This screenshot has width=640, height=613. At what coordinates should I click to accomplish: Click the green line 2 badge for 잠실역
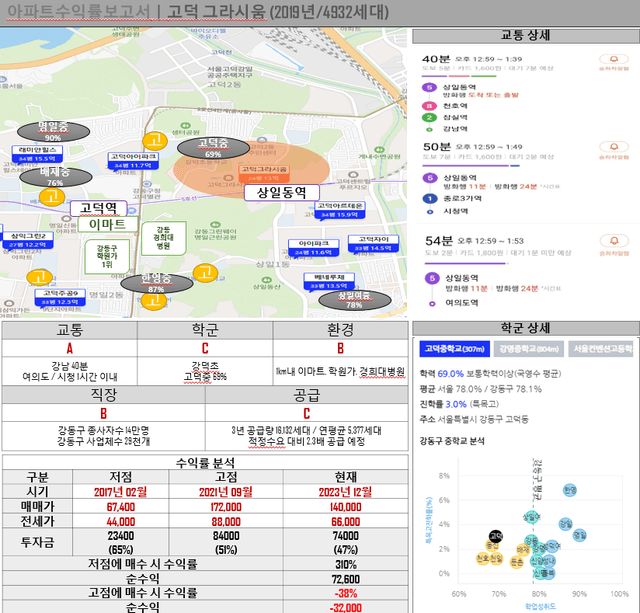click(429, 118)
